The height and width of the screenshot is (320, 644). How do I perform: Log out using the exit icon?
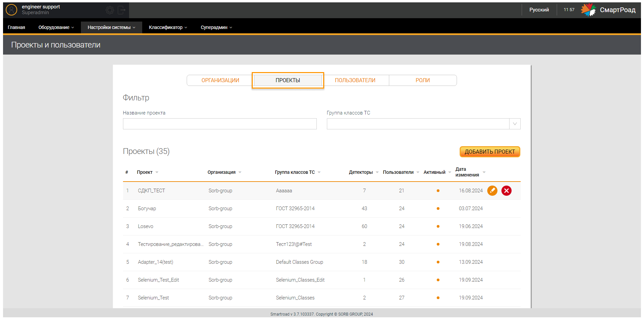click(x=122, y=10)
